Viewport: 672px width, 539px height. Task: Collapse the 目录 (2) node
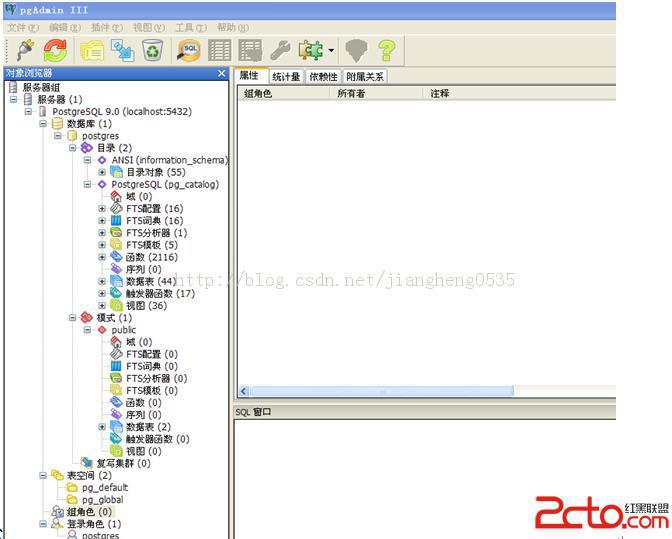click(72, 148)
